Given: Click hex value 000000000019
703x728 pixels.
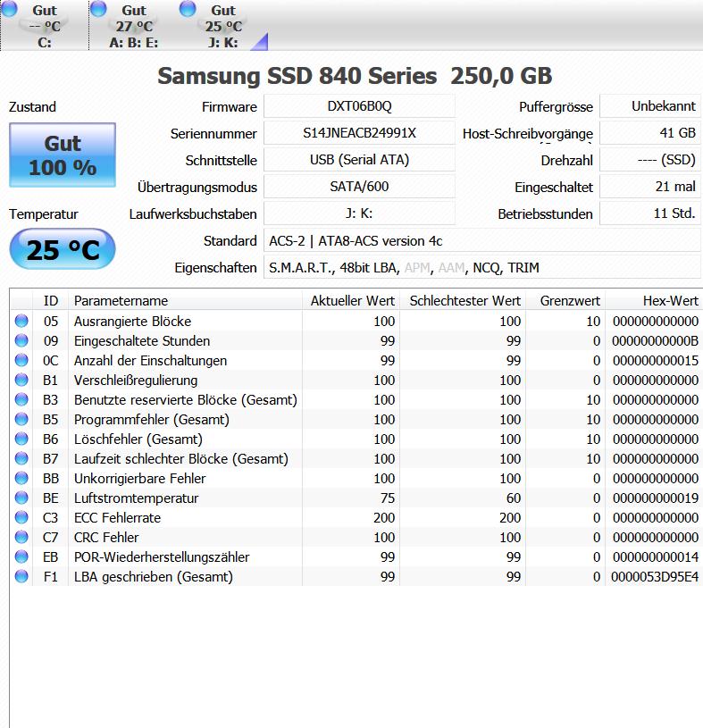Looking at the screenshot, I should (x=655, y=498).
